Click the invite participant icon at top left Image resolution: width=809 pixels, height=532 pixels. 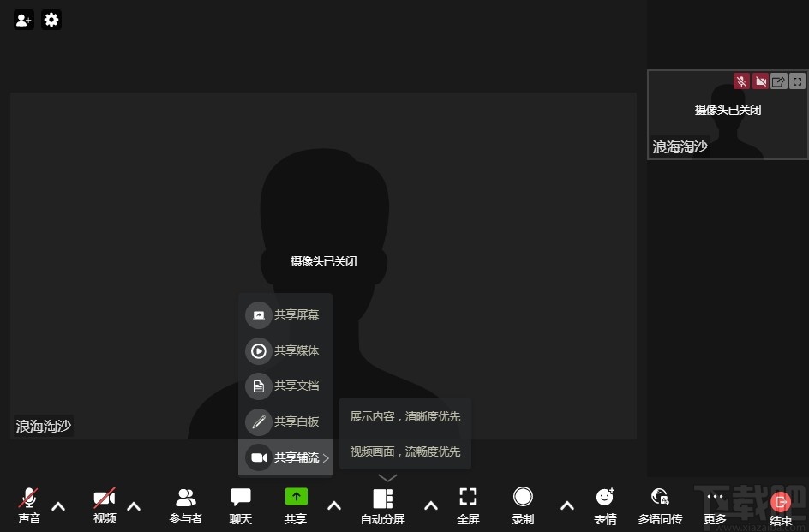(24, 20)
